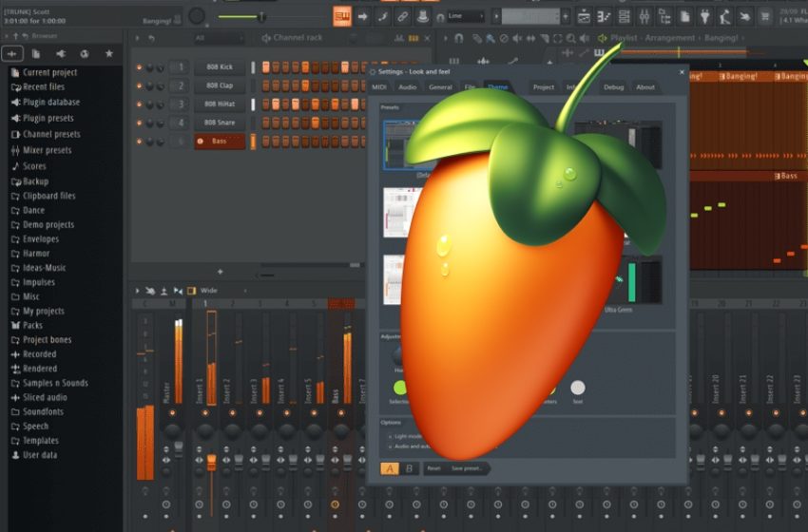808x532 pixels.
Task: Expand the Packs folder in browser
Action: click(32, 326)
